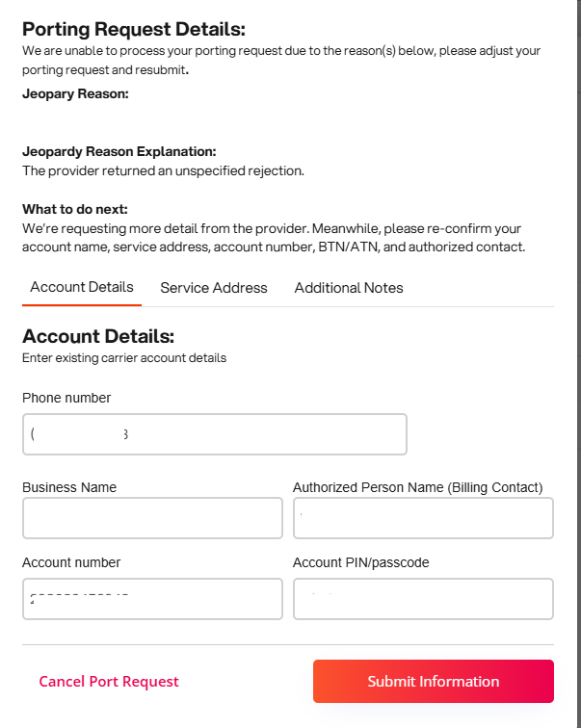Click the Jeopardy Reason Explanation heading

[119, 152]
